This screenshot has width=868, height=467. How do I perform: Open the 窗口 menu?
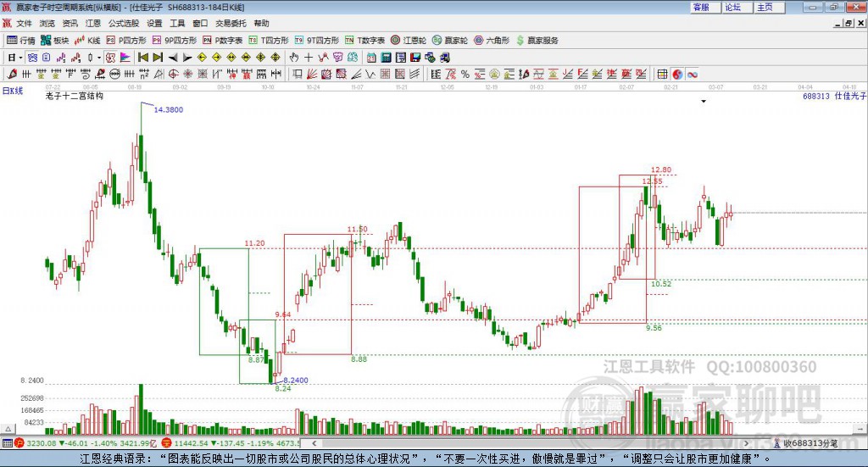[200, 23]
